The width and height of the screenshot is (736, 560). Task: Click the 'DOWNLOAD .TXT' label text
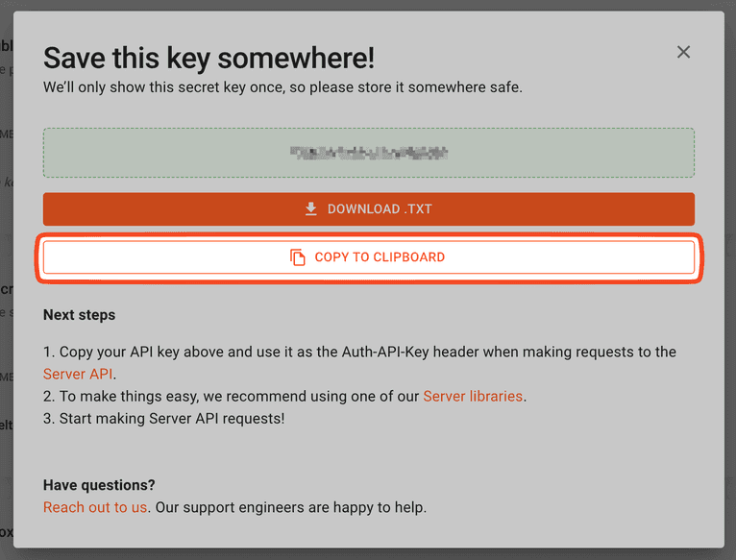378,209
